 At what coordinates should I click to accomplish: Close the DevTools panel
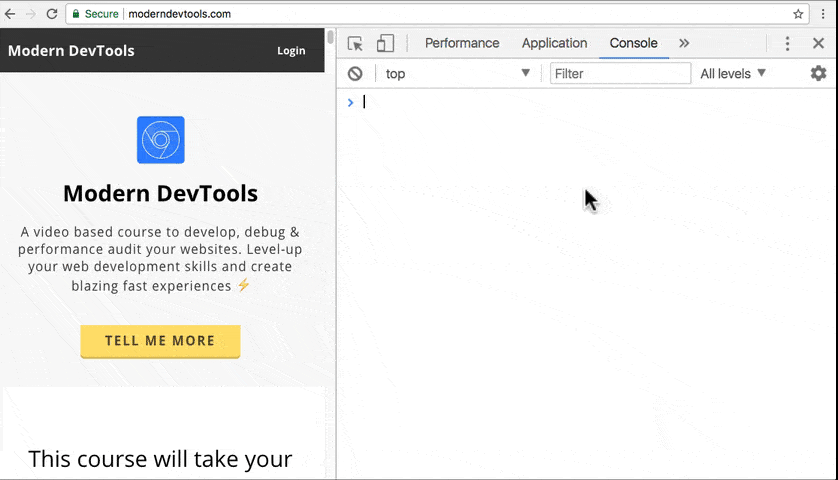[818, 43]
